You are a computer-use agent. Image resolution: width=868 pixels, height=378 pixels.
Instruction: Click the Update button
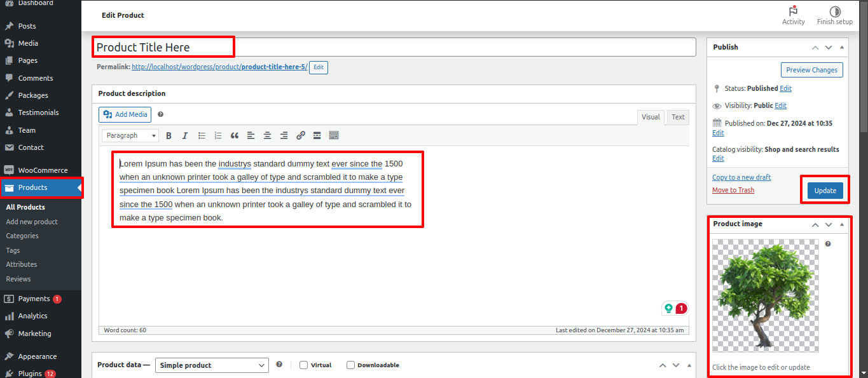pos(825,191)
